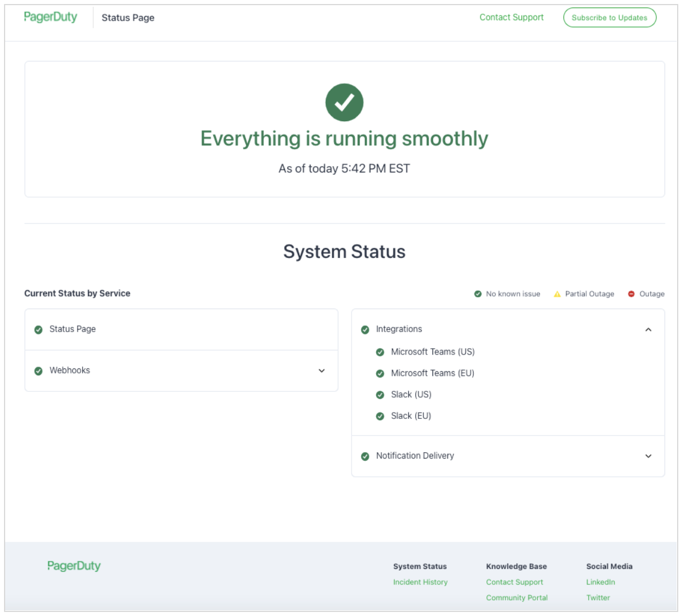Click the red Outage legend icon

pyautogui.click(x=631, y=294)
